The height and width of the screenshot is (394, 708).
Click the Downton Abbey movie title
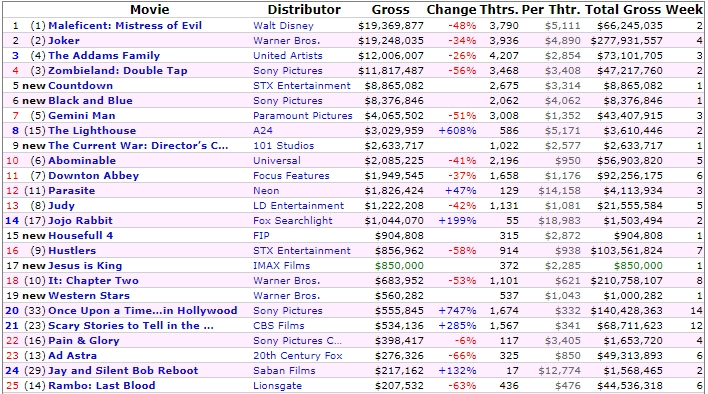coord(93,176)
